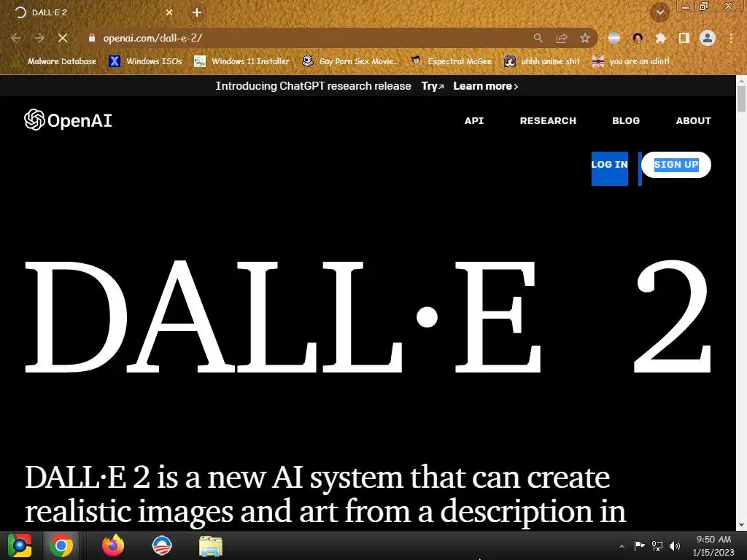The height and width of the screenshot is (560, 747).
Task: Click the striped flag extension icon
Action: coord(614,38)
